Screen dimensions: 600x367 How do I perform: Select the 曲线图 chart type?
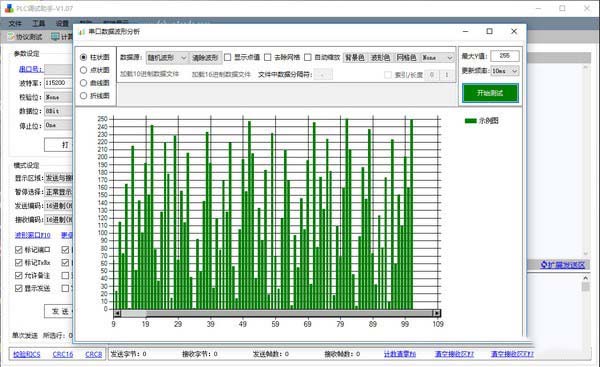point(83,83)
